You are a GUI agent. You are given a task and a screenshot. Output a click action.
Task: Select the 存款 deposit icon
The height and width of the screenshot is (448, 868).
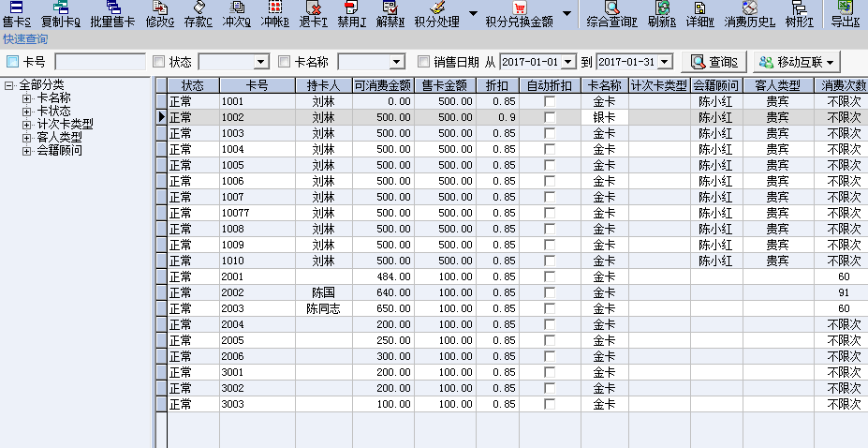[198, 13]
